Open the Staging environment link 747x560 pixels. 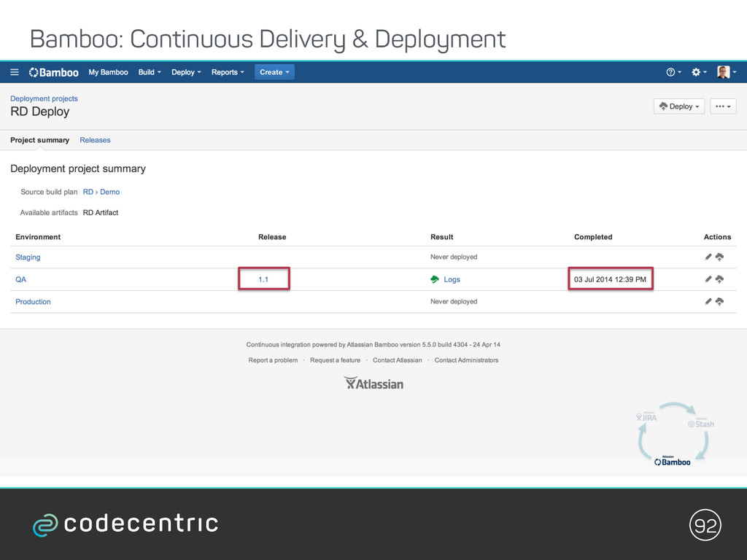tap(28, 257)
